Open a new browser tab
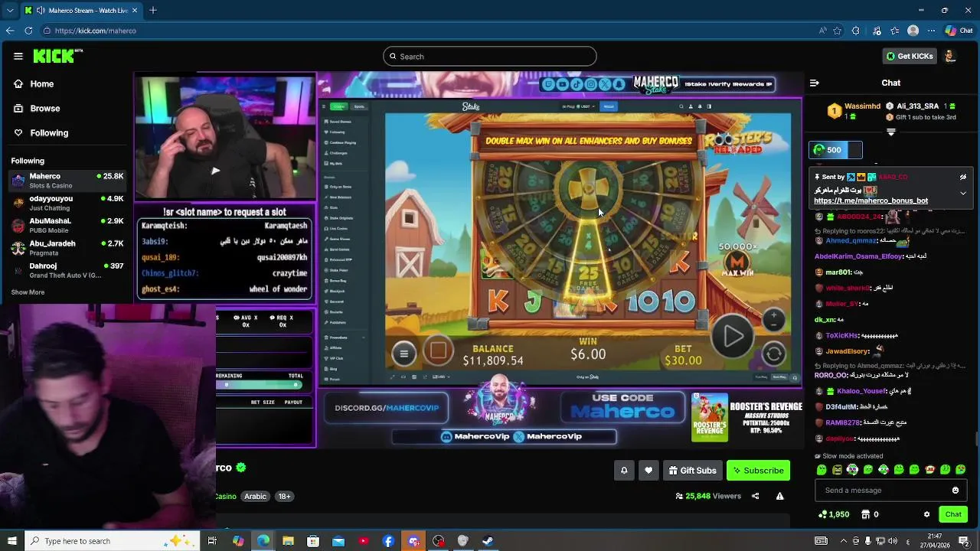This screenshot has height=551, width=980. click(153, 10)
